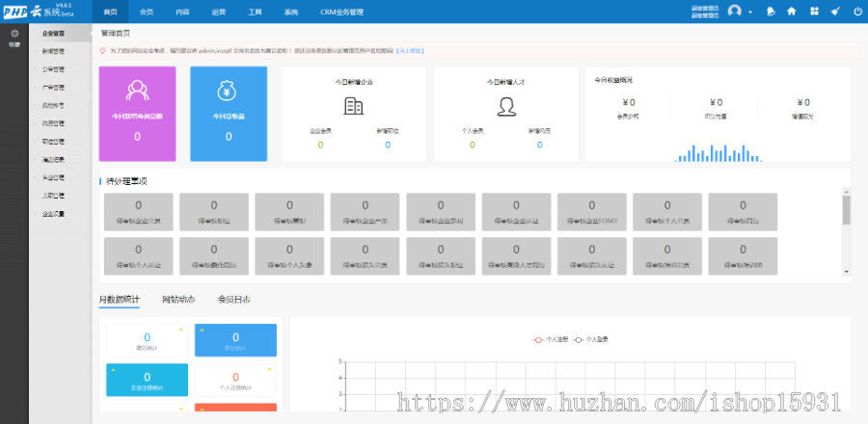Viewport: 868px width, 424px height.
Task: Toggle 个人注册 legend series in chart
Action: click(554, 339)
